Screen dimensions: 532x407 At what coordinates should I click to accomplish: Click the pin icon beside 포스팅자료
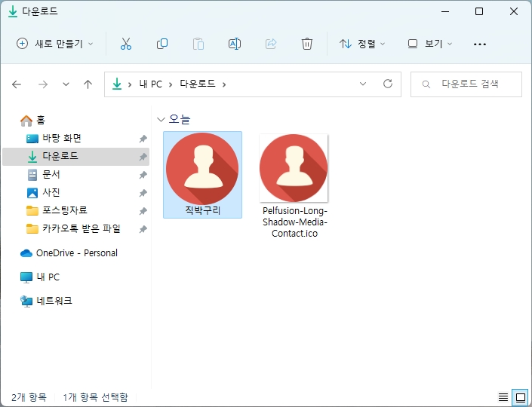(x=143, y=211)
